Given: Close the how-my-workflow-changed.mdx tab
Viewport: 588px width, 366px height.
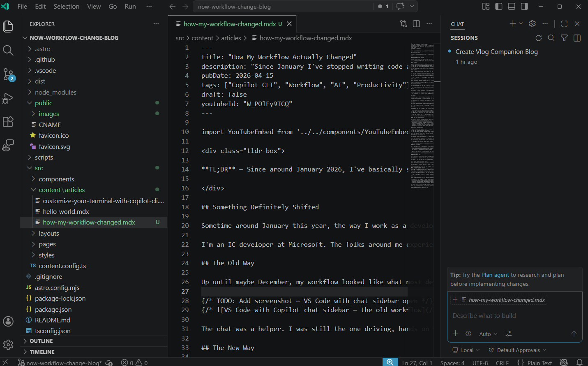Looking at the screenshot, I should point(289,24).
